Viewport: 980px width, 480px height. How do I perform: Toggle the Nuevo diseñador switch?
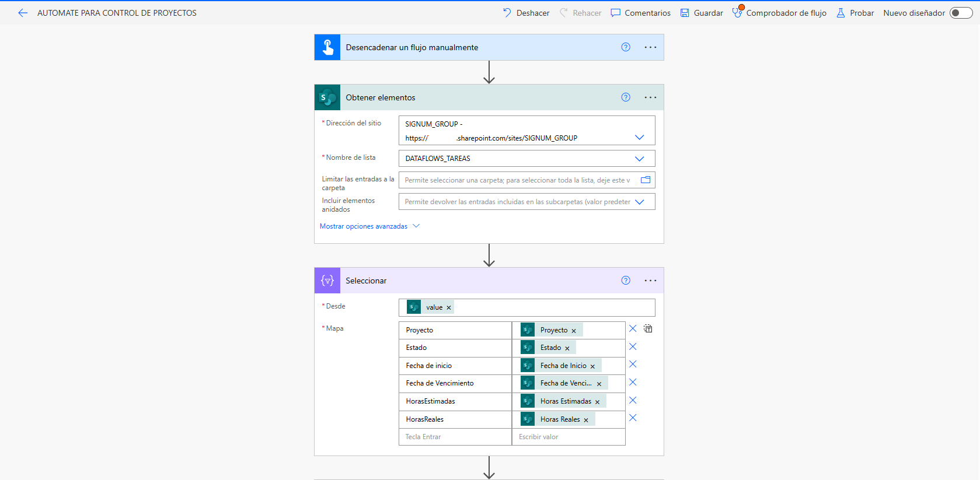click(x=961, y=13)
